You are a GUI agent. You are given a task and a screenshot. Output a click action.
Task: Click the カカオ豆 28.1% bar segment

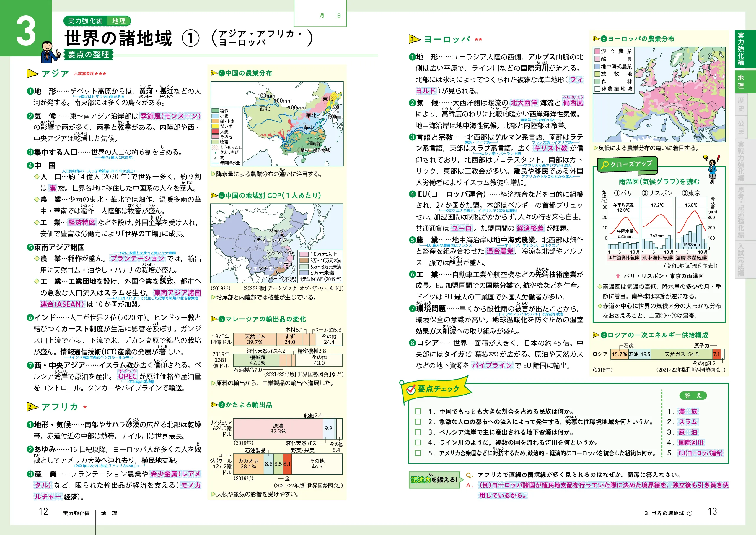[249, 464]
